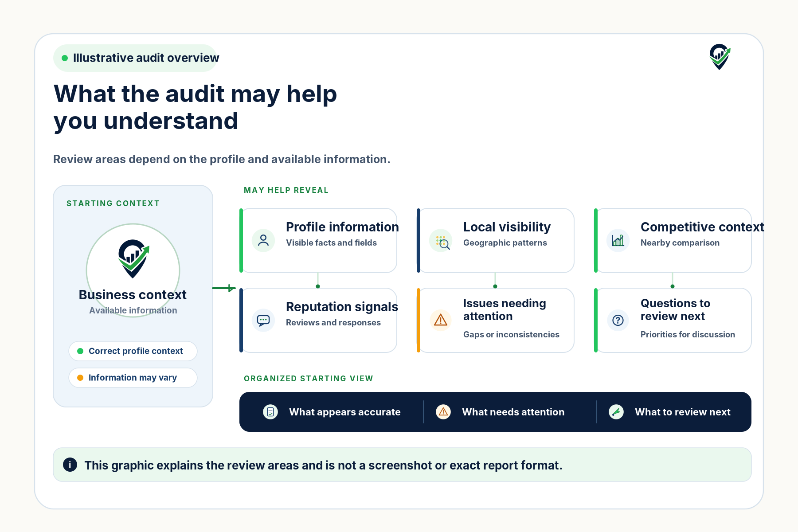Click the ORGANIZED STARTING VIEW label

[x=309, y=379]
